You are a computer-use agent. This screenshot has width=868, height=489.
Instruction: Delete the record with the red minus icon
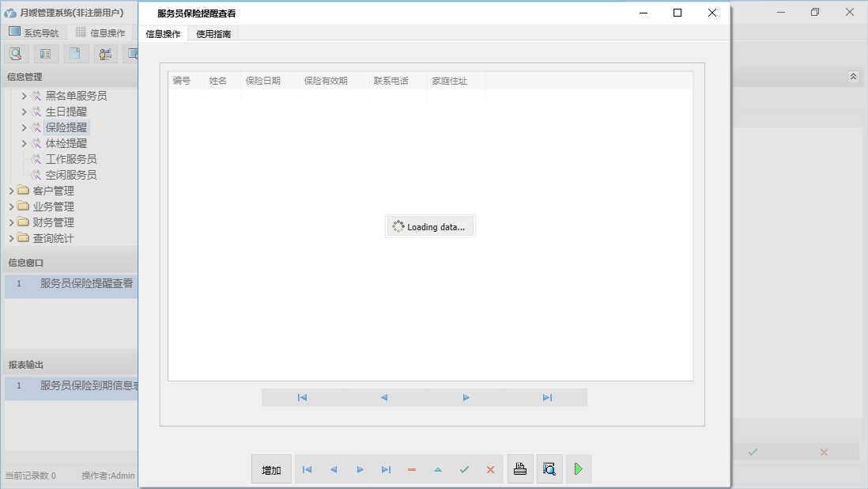[x=411, y=468]
